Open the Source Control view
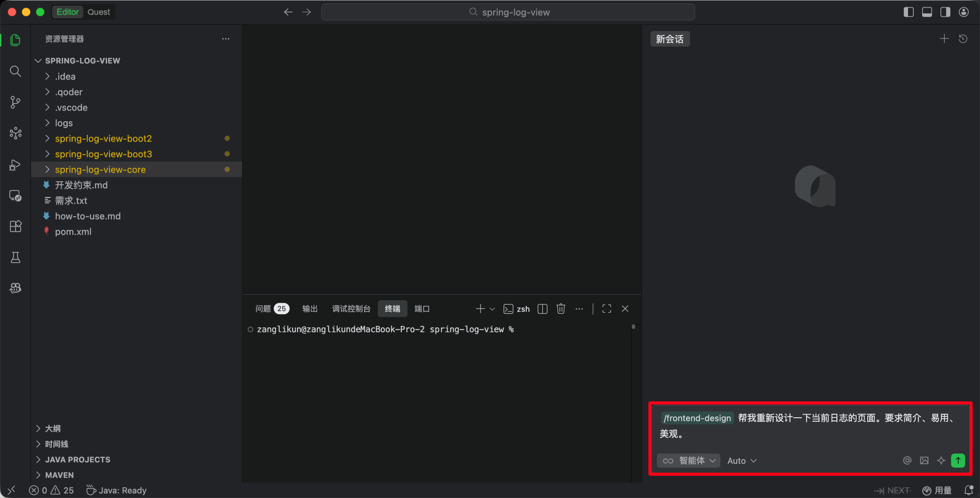 [x=15, y=102]
